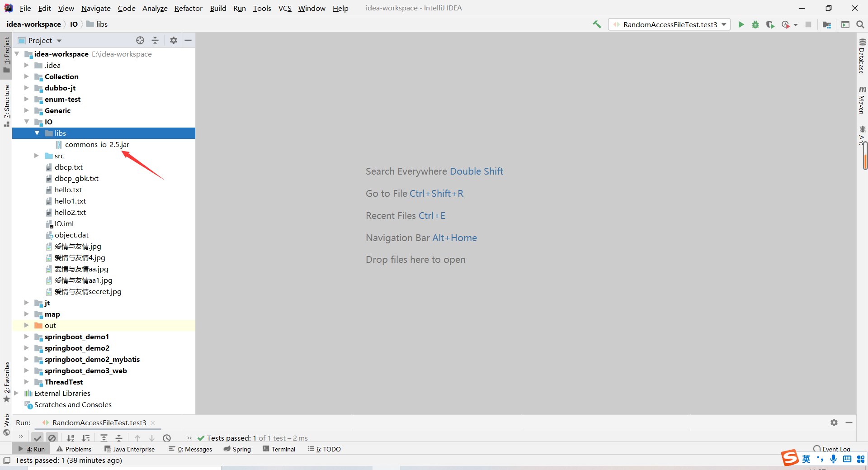Expand the profiler run options arrow
This screenshot has height=470, width=868.
click(796, 25)
